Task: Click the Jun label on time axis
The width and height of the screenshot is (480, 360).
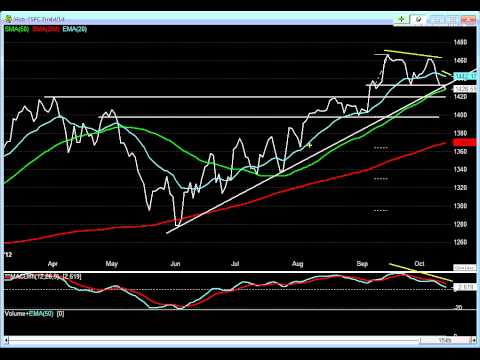Action: pos(175,264)
